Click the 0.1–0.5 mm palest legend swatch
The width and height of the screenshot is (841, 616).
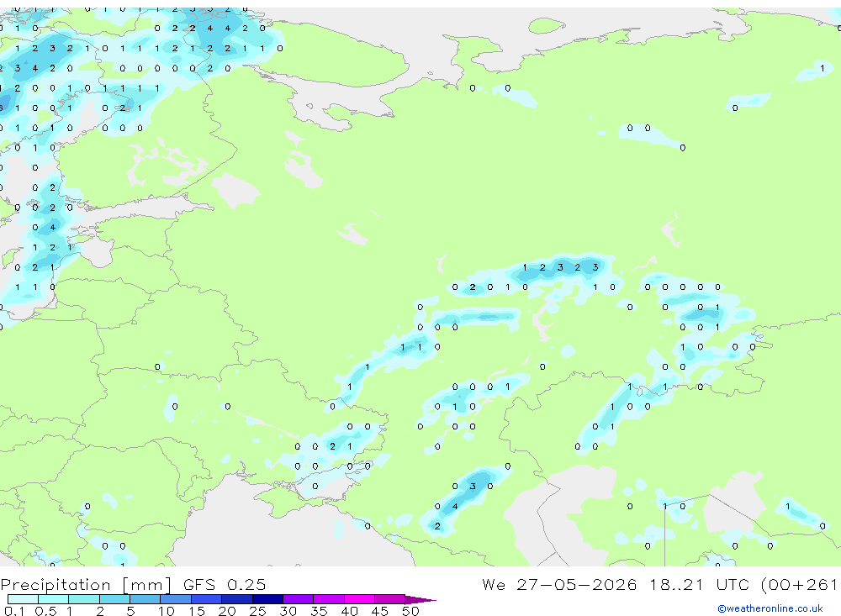(23, 599)
